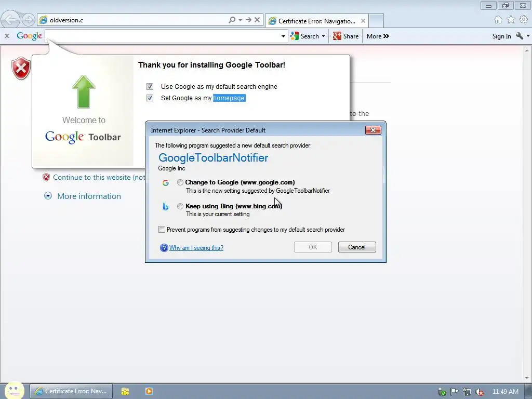This screenshot has height=399, width=532.
Task: Uncheck Use Google as default search engine
Action: 150,87
